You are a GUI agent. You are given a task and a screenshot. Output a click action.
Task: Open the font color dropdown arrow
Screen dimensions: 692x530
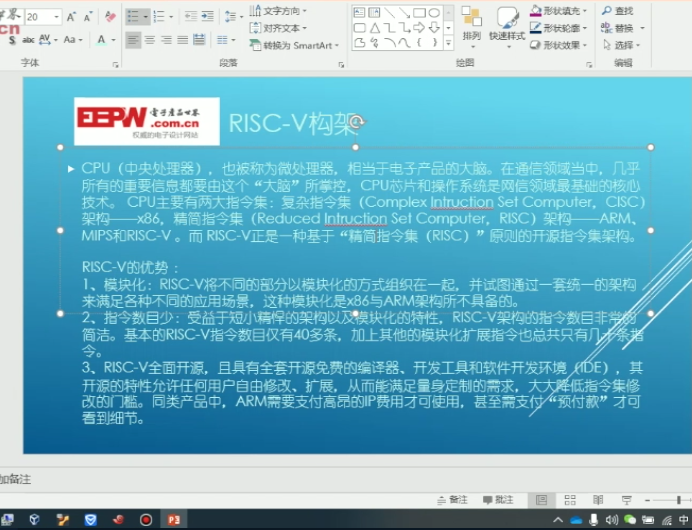(113, 40)
